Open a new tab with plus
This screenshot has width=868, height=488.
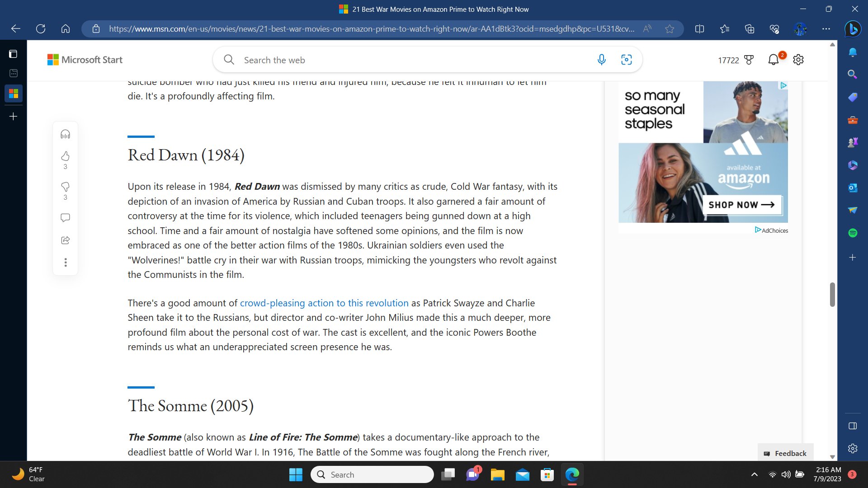point(13,117)
